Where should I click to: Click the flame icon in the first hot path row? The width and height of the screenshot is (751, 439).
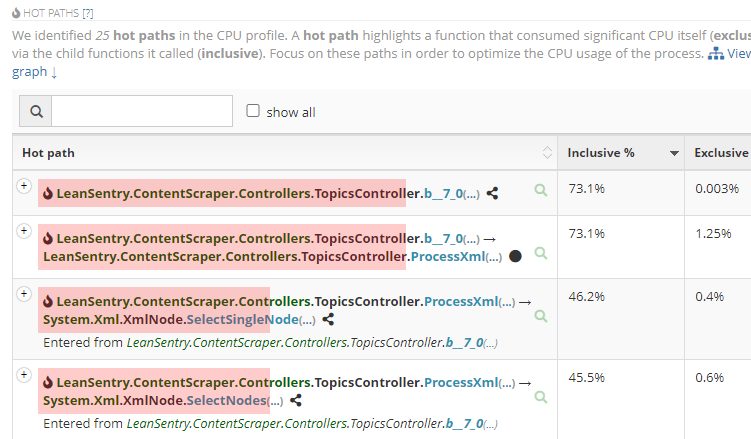(47, 193)
